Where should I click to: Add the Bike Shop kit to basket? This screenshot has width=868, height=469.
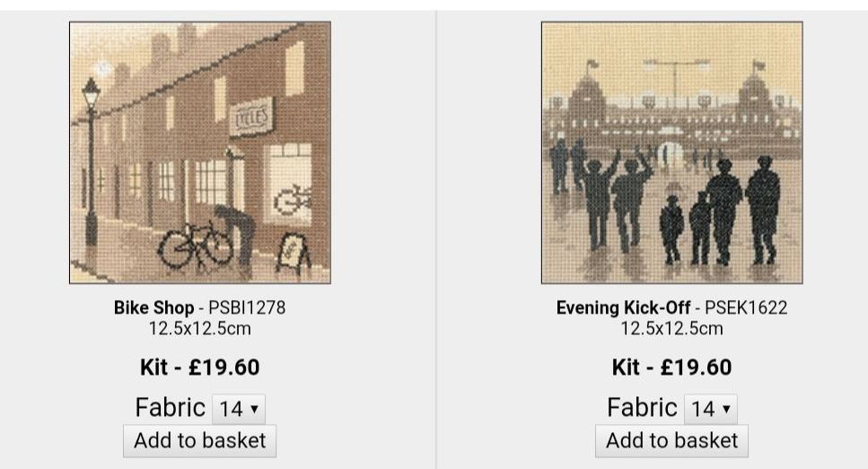click(200, 441)
